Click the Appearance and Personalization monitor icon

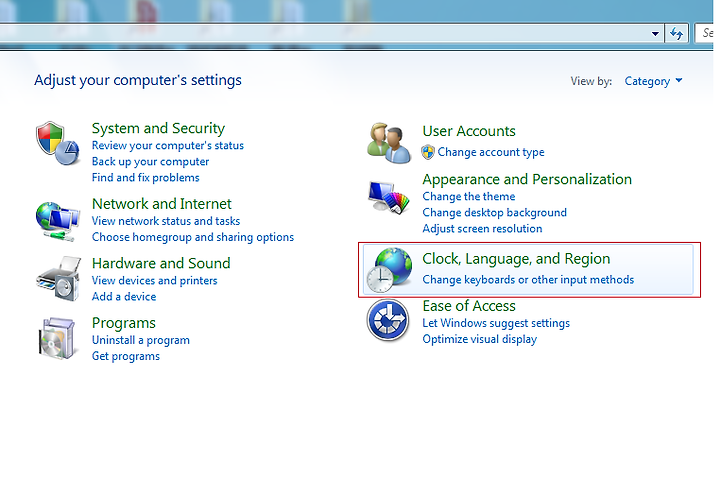click(x=388, y=197)
